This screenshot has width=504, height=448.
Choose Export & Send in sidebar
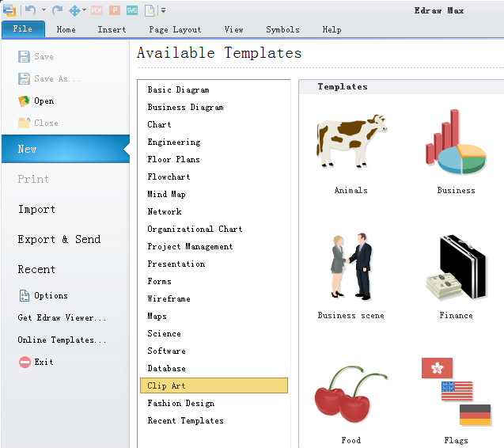[59, 239]
